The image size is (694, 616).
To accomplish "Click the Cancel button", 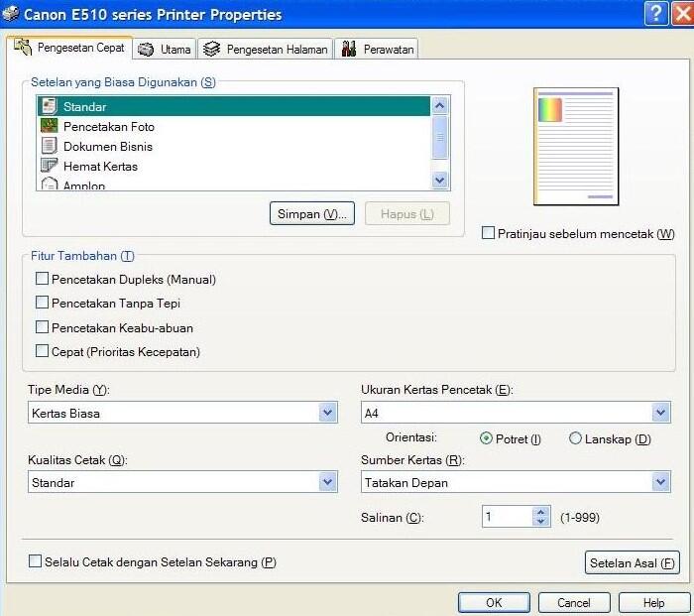I will click(574, 603).
